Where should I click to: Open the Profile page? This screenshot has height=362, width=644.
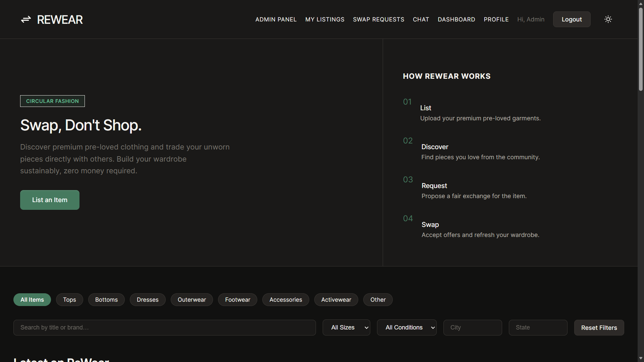click(x=496, y=19)
